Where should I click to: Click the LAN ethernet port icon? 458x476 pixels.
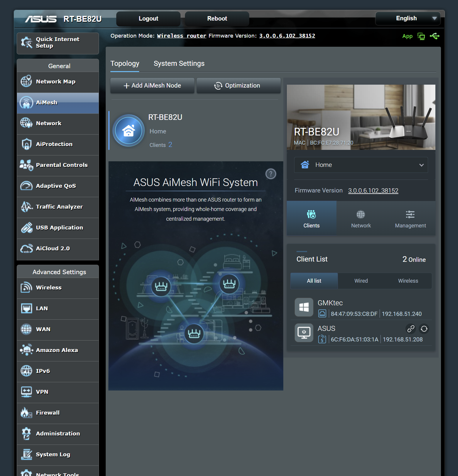[26, 308]
